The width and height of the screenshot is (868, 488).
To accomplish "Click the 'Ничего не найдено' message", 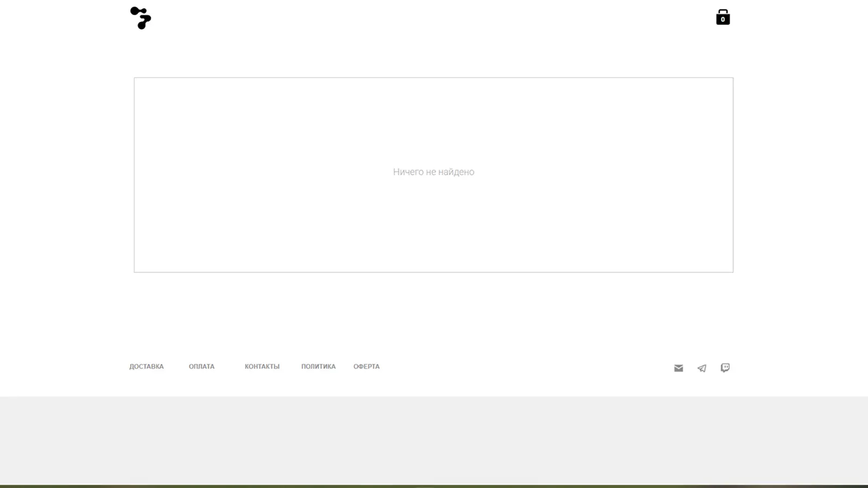I will 433,172.
